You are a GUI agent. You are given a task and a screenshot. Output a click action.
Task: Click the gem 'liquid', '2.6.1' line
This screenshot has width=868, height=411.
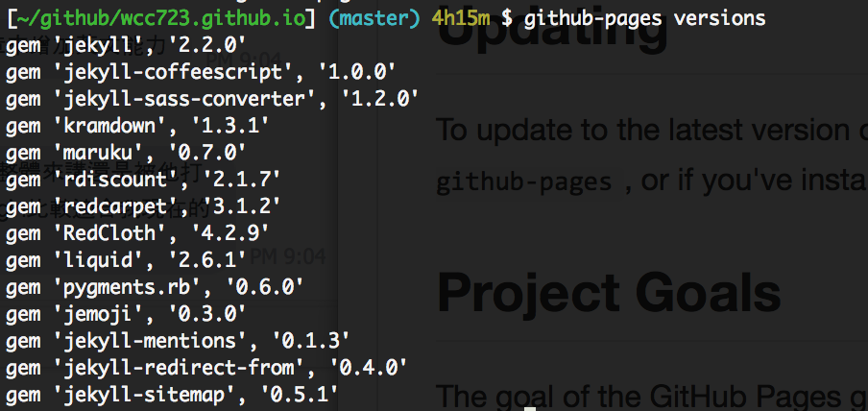(x=126, y=260)
